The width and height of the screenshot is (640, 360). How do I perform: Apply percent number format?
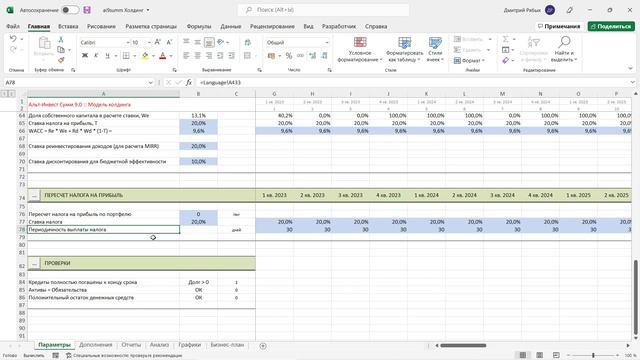coord(289,56)
